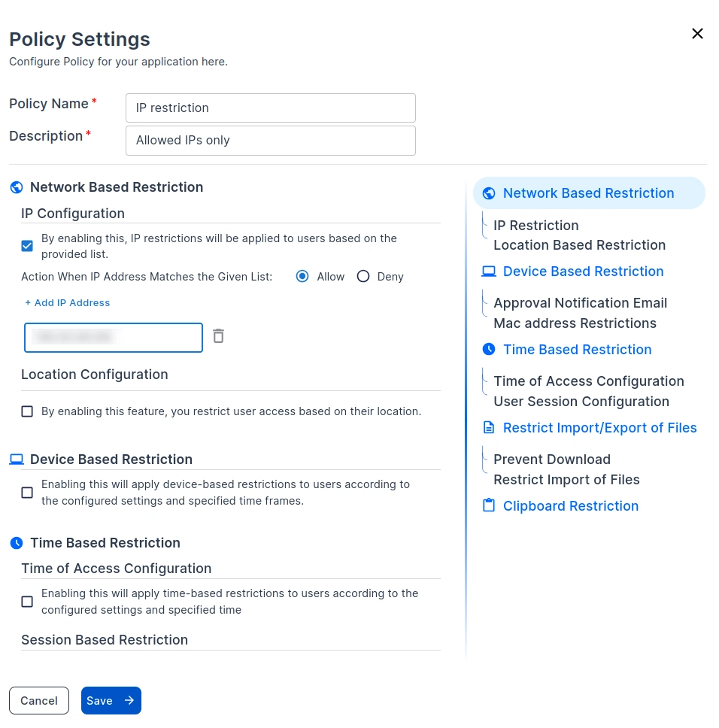The image size is (719, 728).
Task: Go to Device Based Restriction in sidebar
Action: coord(583,271)
